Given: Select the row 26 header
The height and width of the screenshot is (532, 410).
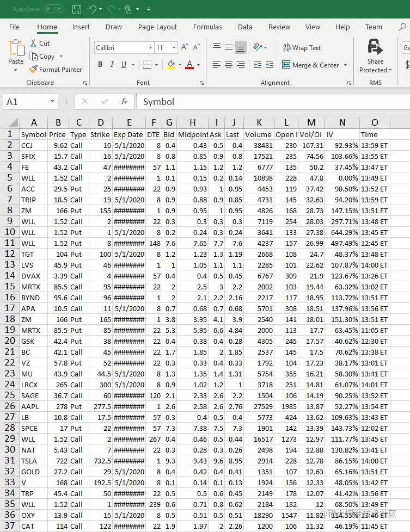Looking at the screenshot, I should (x=10, y=406).
